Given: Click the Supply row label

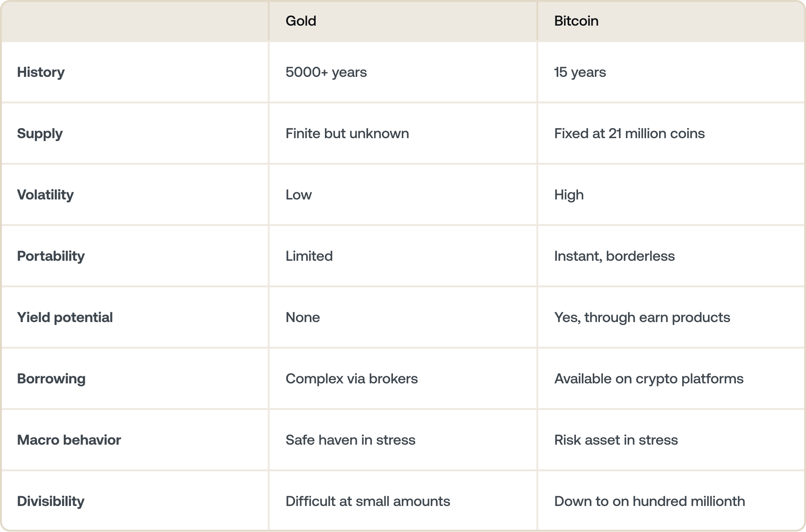Looking at the screenshot, I should [39, 134].
